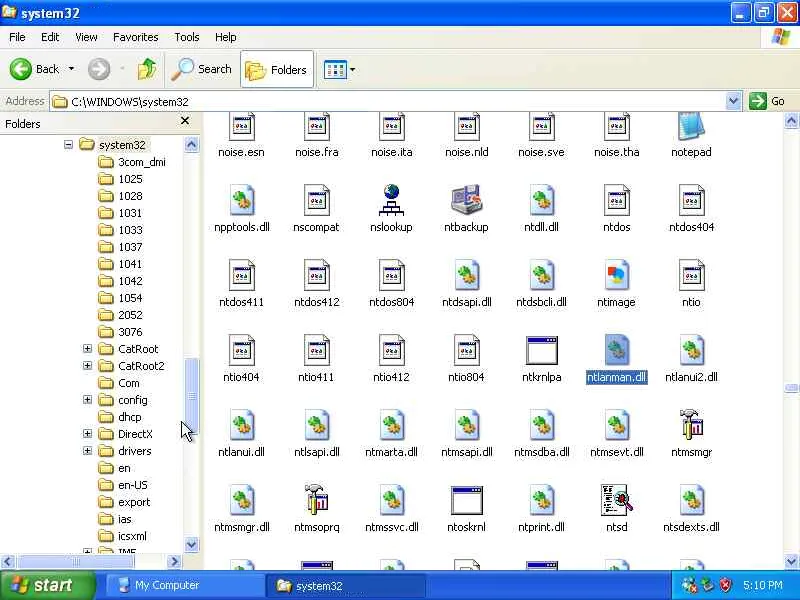Open the Tools menu
The height and width of the screenshot is (600, 800).
[187, 37]
